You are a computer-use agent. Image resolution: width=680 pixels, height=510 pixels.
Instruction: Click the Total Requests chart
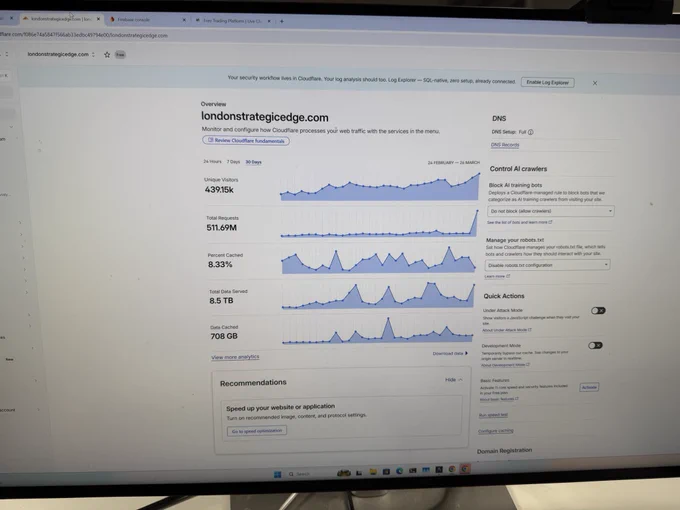pos(379,222)
